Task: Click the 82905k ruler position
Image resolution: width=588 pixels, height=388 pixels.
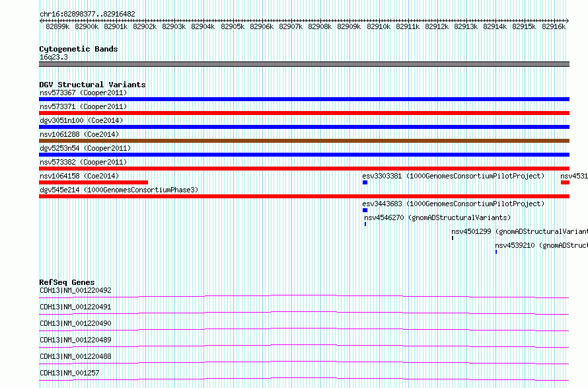Action: point(233,26)
